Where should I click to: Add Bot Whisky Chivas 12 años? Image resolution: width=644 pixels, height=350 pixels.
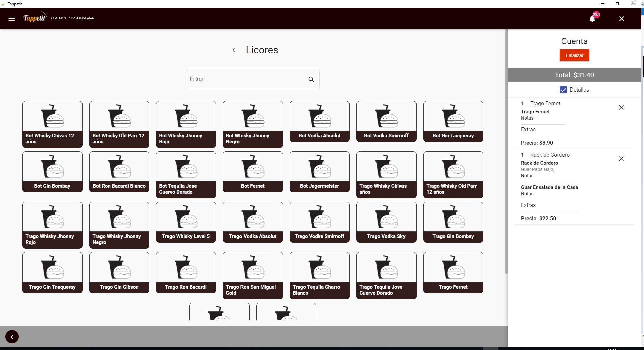52,124
